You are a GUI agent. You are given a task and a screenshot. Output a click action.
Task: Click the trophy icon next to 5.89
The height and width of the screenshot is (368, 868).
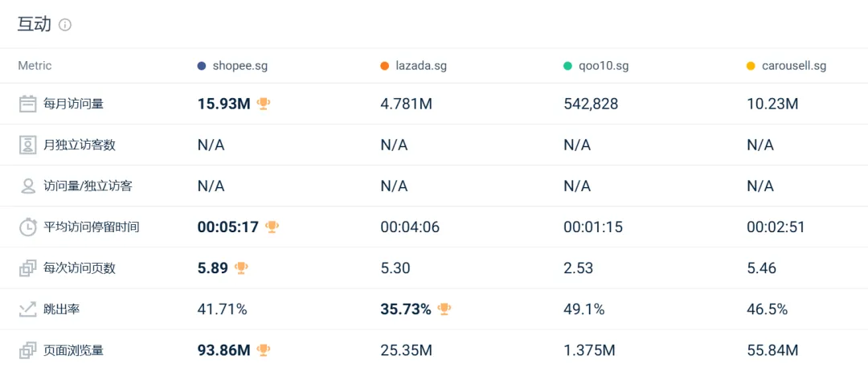[241, 268]
